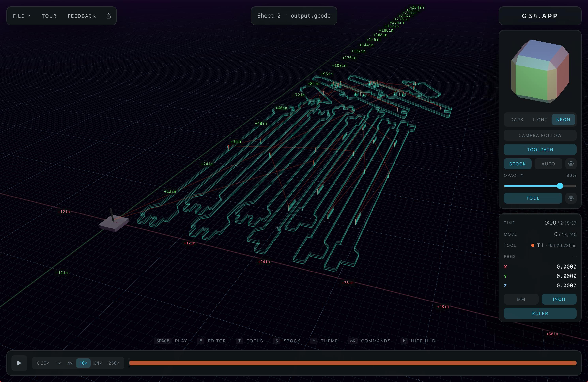The width and height of the screenshot is (588, 382).
Task: Switch to the DARK theme
Action: (517, 120)
